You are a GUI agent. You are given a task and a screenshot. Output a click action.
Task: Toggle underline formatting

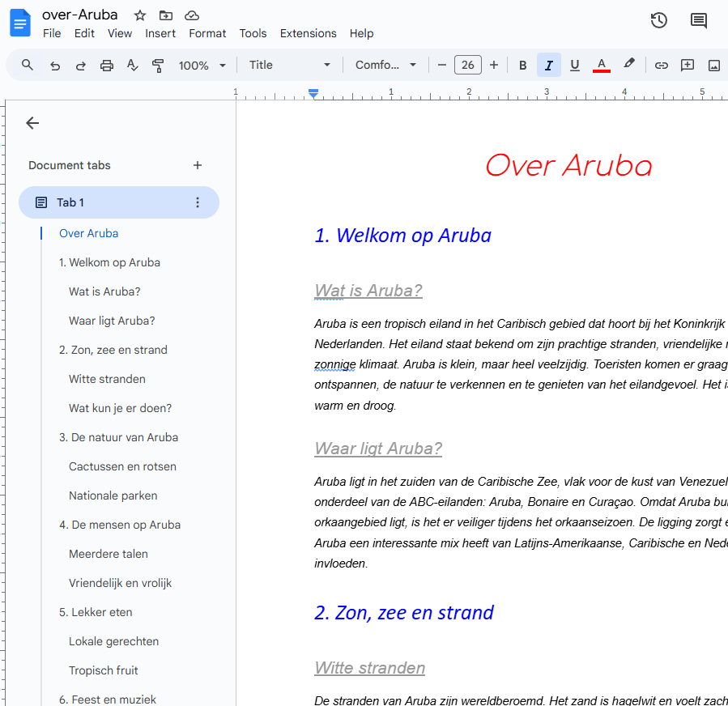(575, 66)
